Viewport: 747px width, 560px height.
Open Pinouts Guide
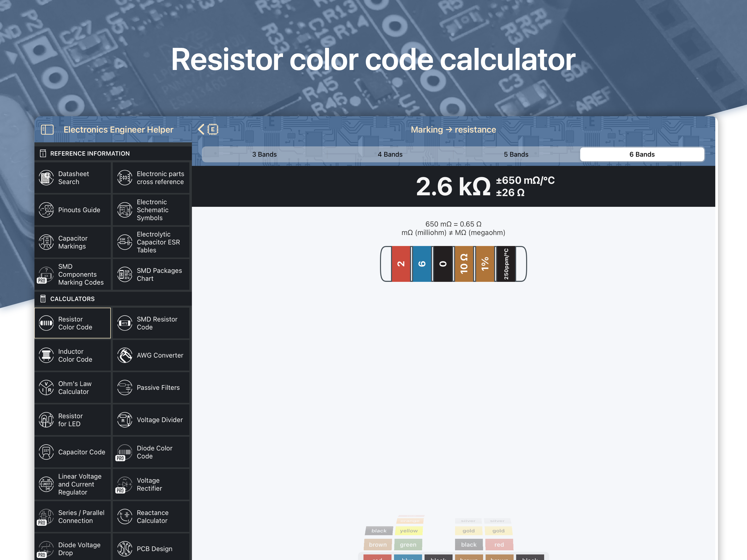point(73,210)
